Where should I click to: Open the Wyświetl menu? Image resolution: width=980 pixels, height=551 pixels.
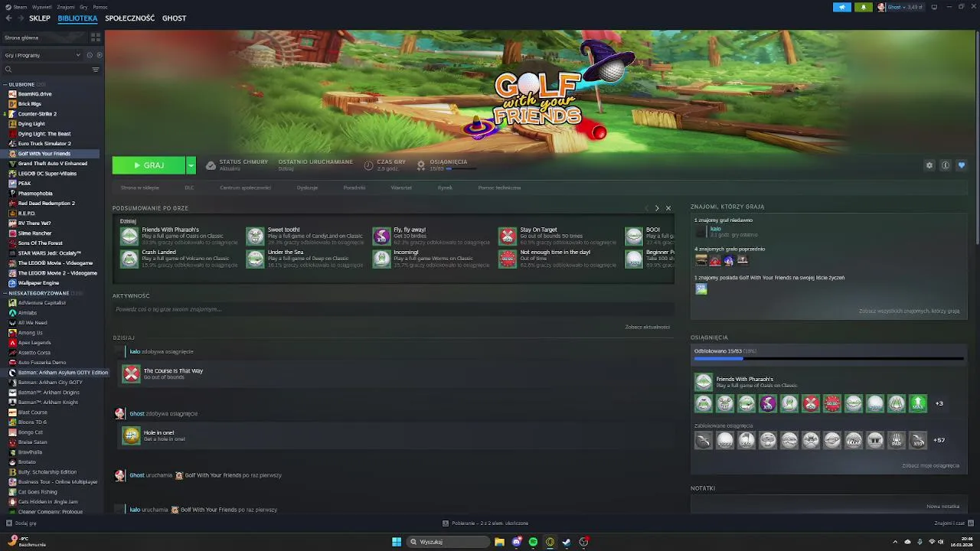(x=42, y=7)
